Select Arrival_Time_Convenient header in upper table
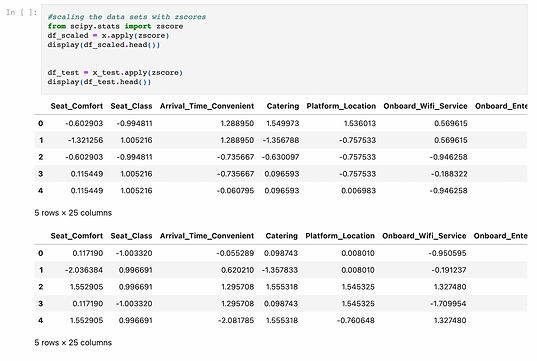 pos(207,106)
